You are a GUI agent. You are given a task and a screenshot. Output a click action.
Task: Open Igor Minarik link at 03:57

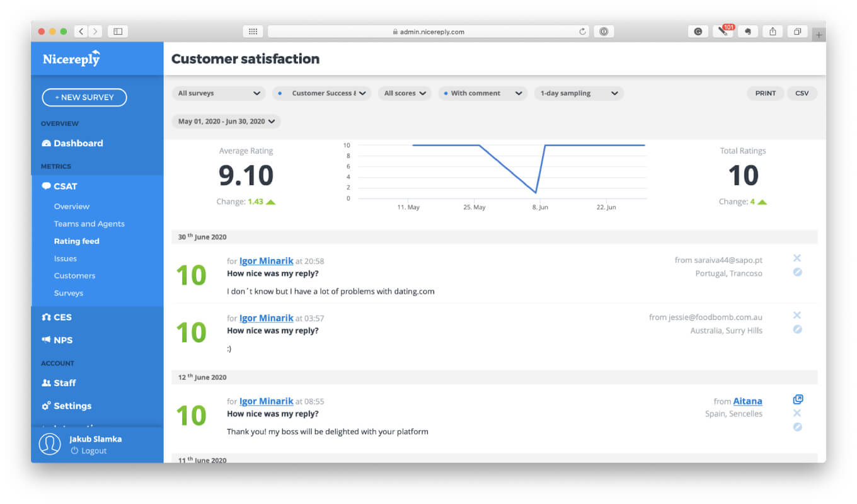[266, 318]
